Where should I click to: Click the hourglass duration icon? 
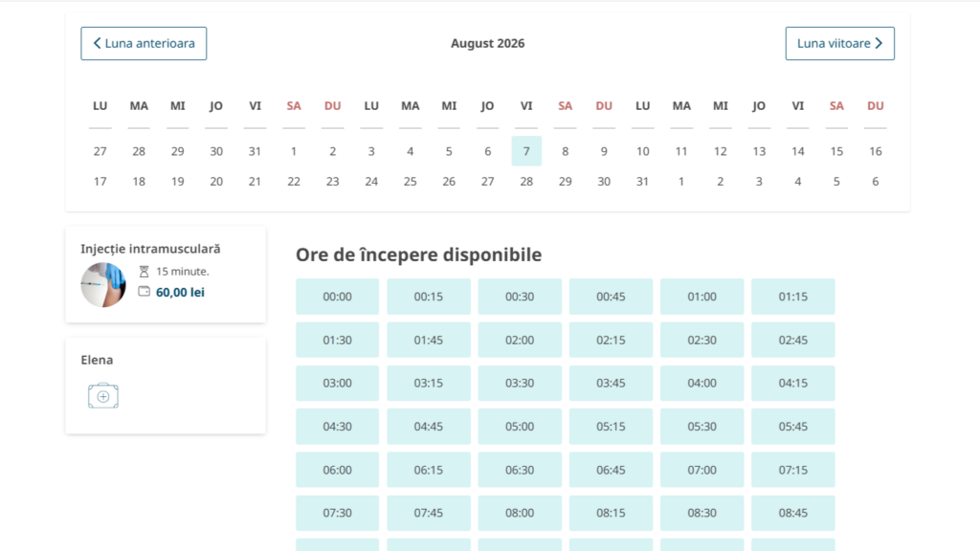point(144,272)
